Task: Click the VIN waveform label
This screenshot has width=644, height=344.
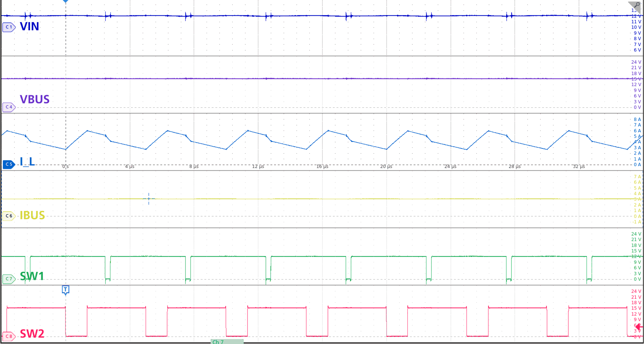Action: [29, 27]
